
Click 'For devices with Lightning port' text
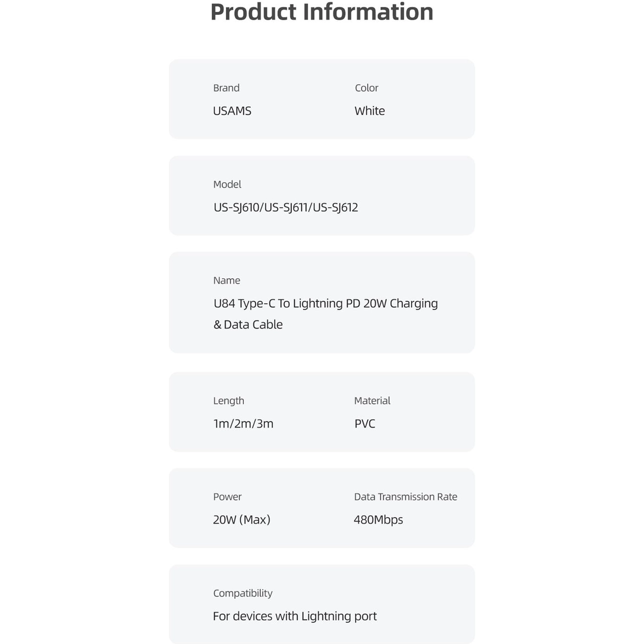click(x=295, y=616)
